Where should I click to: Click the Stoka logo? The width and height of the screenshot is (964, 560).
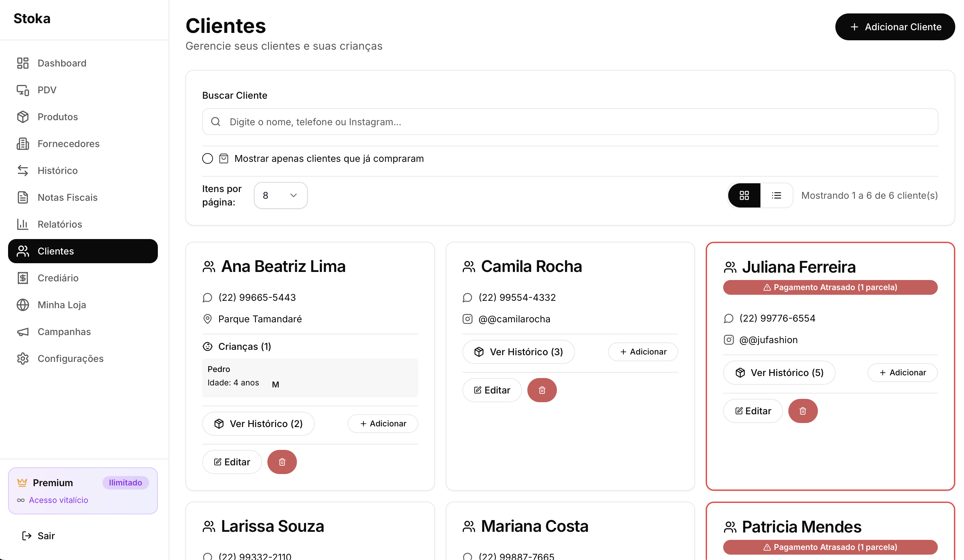coord(32,18)
